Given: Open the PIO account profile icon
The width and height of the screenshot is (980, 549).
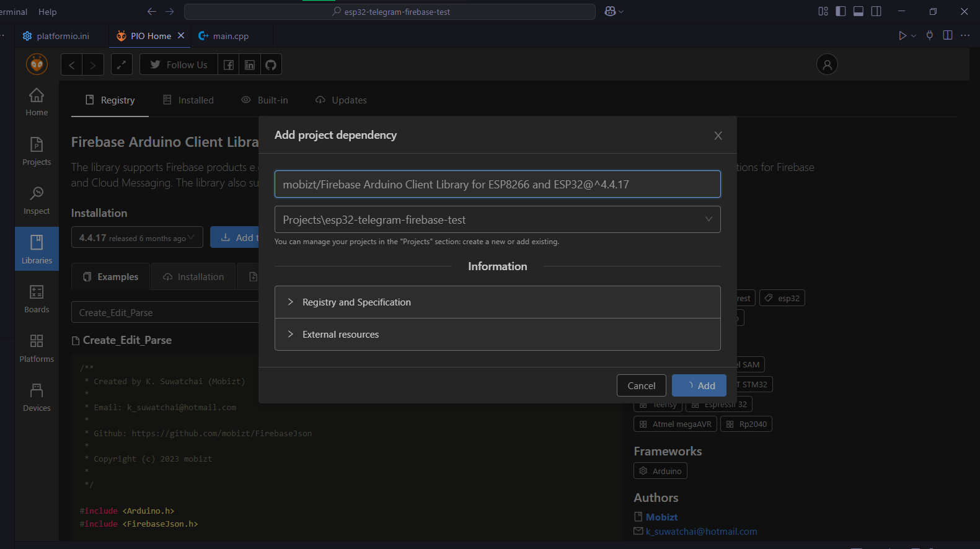Looking at the screenshot, I should point(827,64).
